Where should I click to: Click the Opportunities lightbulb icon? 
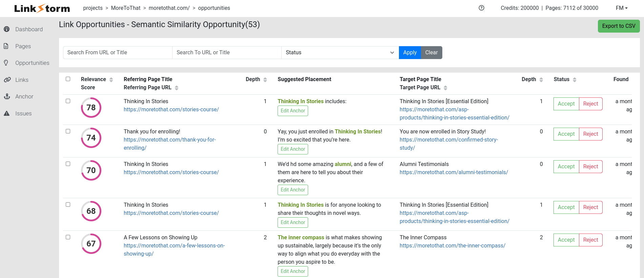pyautogui.click(x=6, y=63)
